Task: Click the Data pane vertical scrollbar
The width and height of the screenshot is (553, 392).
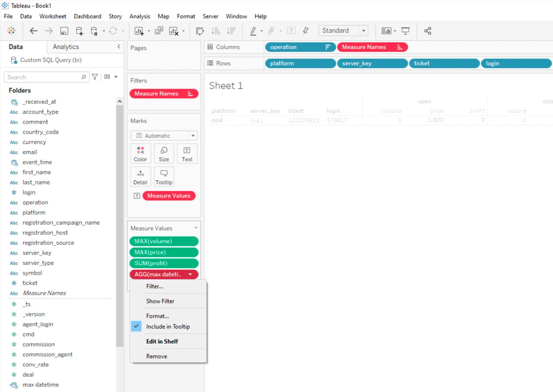Action: point(120,225)
